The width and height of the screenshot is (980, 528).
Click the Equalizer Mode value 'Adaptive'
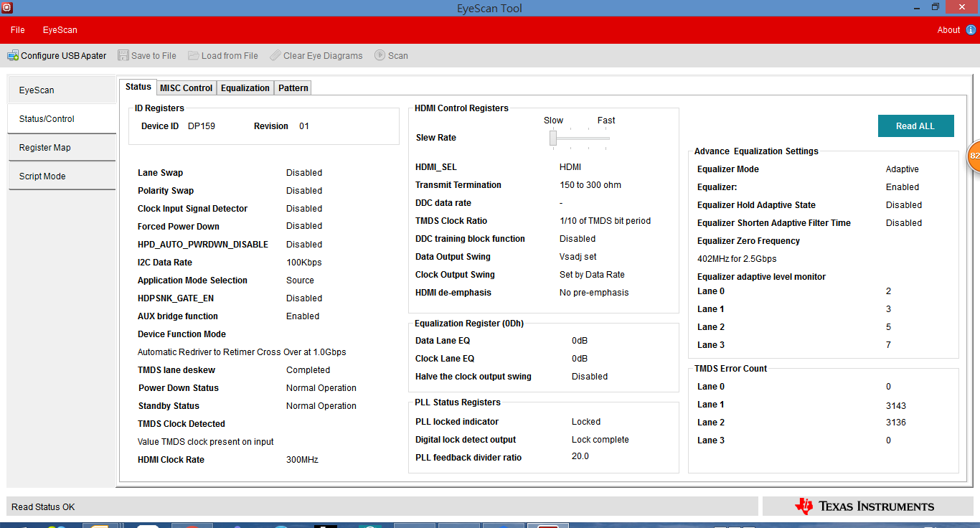[x=903, y=169]
